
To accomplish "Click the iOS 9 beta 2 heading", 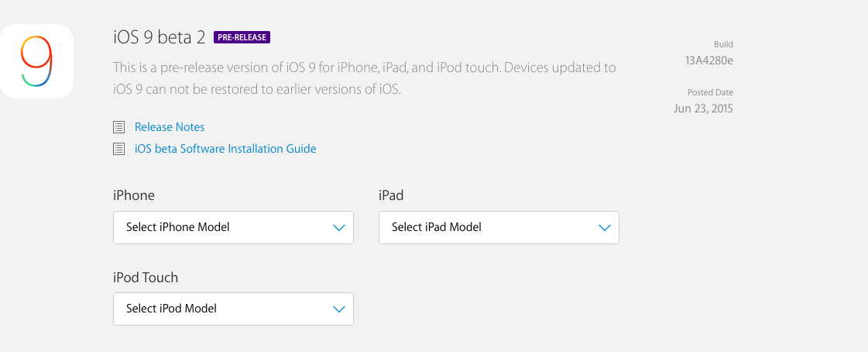I will click(x=158, y=36).
